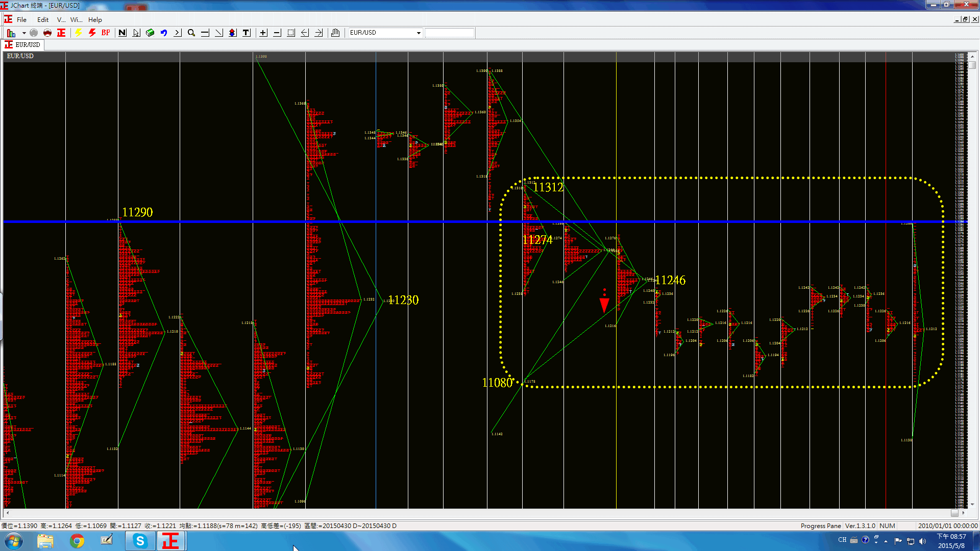Click the red helmet toolbar icon
The height and width of the screenshot is (551, 980).
point(47,33)
